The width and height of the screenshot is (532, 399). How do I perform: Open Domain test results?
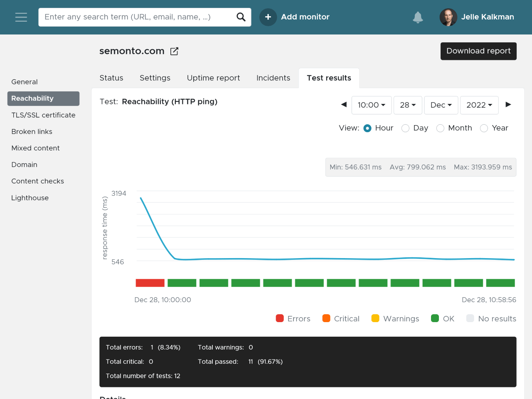point(24,165)
